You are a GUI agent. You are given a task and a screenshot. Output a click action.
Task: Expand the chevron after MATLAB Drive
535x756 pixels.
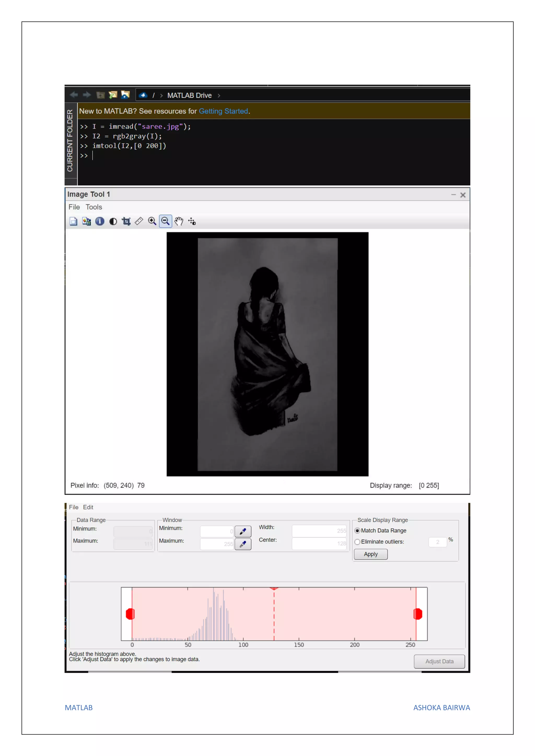[219, 96]
